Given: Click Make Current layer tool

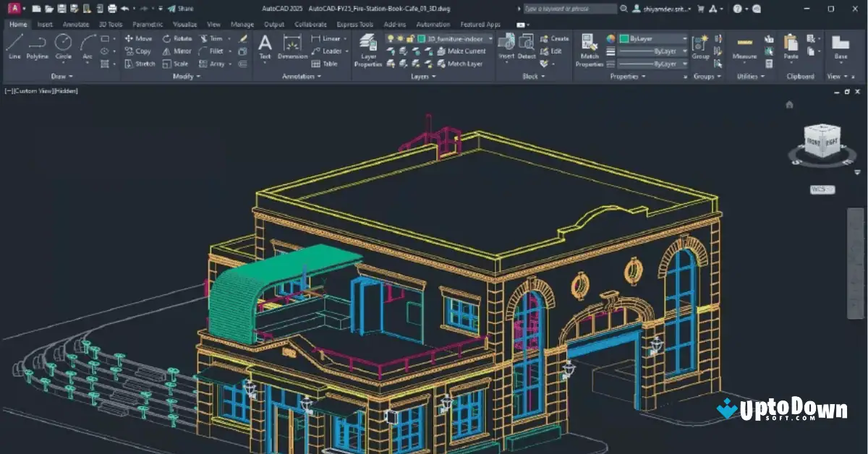Looking at the screenshot, I should tap(467, 51).
